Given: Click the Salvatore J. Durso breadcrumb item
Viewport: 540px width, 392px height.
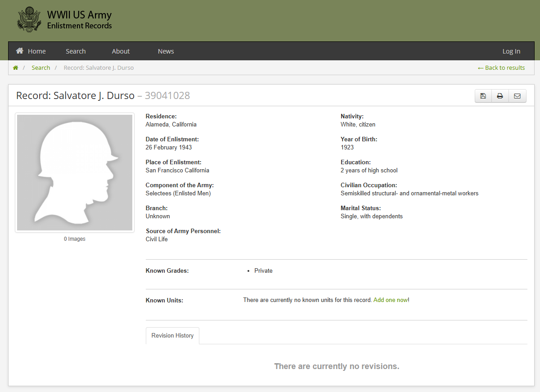Looking at the screenshot, I should point(99,68).
